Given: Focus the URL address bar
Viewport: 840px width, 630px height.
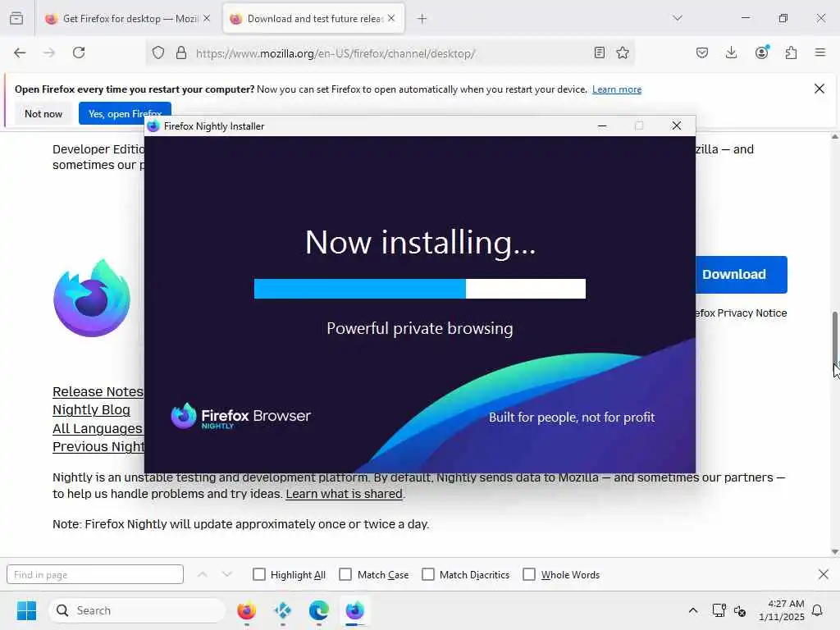Looking at the screenshot, I should 388,53.
